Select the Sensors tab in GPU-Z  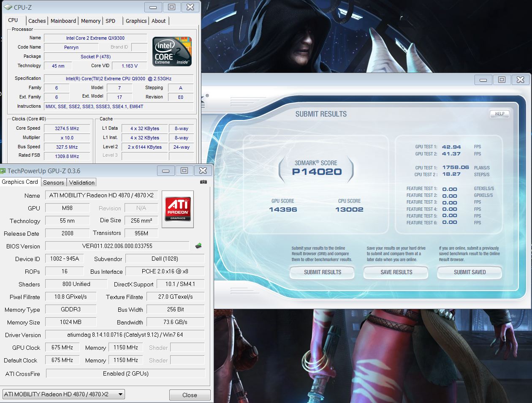[54, 182]
